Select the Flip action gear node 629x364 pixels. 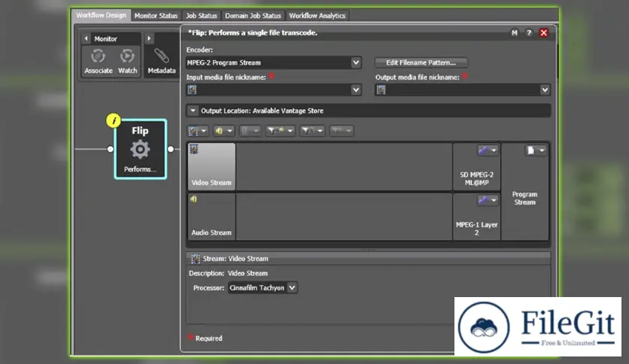tap(141, 149)
